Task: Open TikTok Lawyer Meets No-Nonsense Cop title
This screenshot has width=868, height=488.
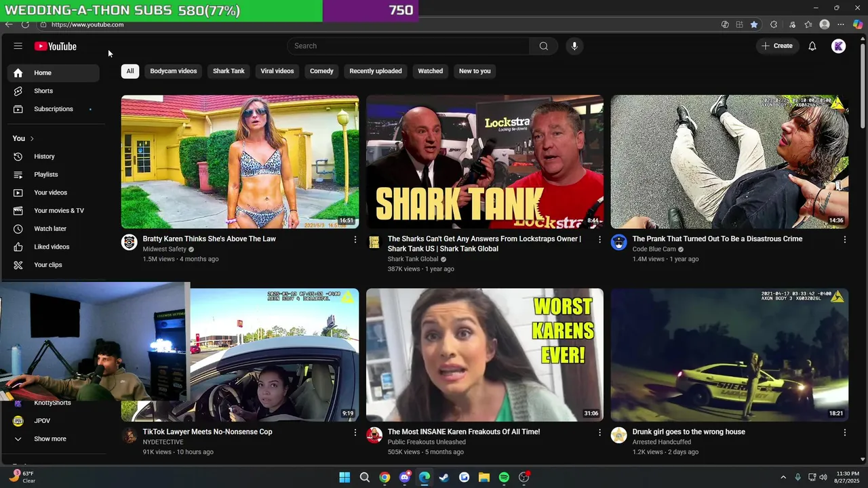Action: (x=208, y=432)
